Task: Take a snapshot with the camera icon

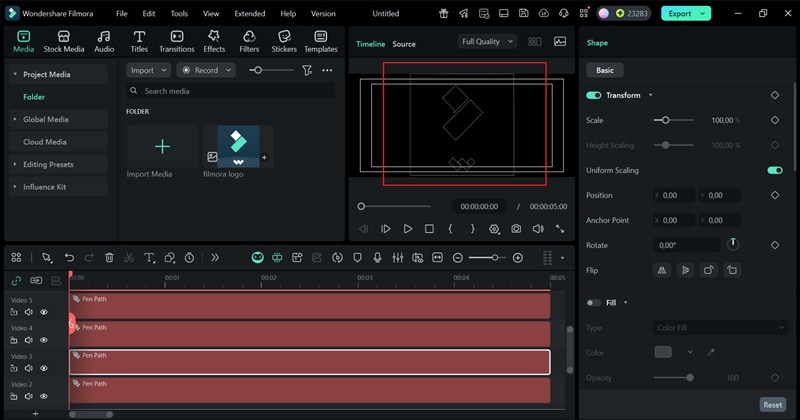Action: [x=516, y=229]
